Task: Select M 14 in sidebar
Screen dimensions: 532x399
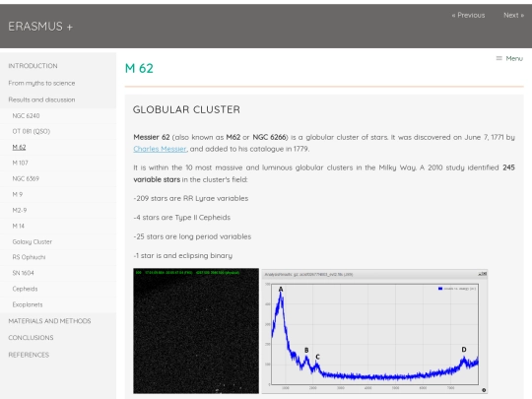Action: (x=19, y=226)
